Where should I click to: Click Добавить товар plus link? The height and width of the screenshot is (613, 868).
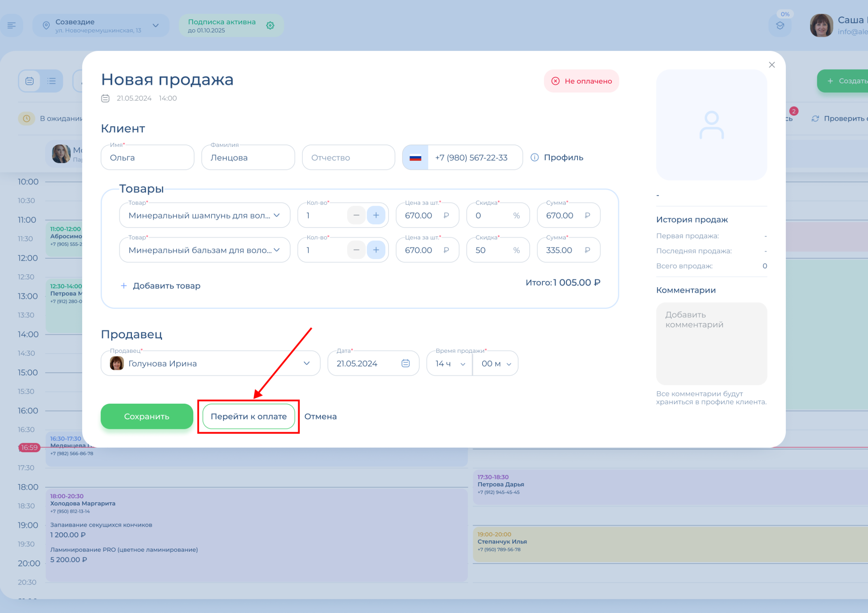click(160, 286)
